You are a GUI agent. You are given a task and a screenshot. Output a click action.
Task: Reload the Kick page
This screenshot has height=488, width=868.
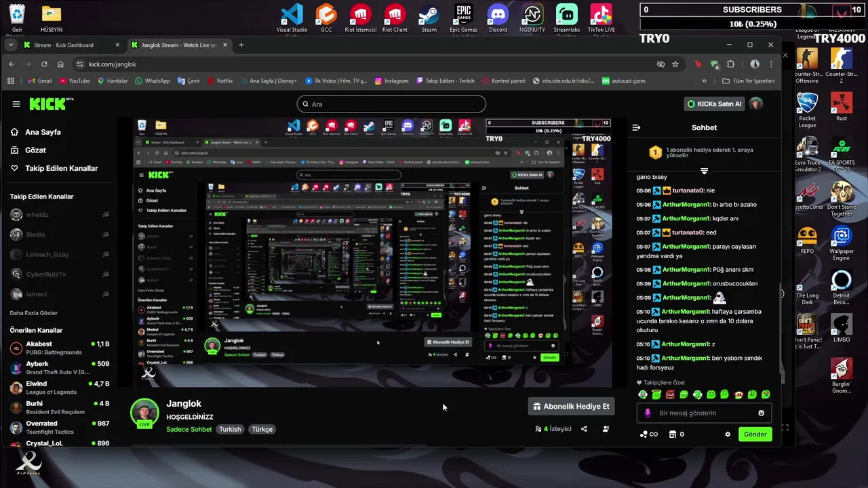tap(44, 64)
